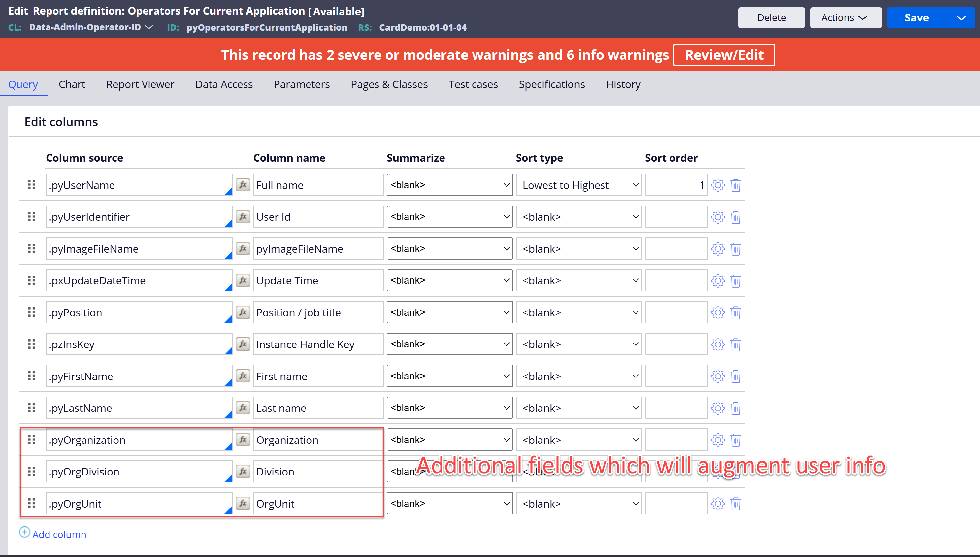Expand the Actions menu button
Image resolution: width=980 pixels, height=557 pixels.
(x=845, y=17)
